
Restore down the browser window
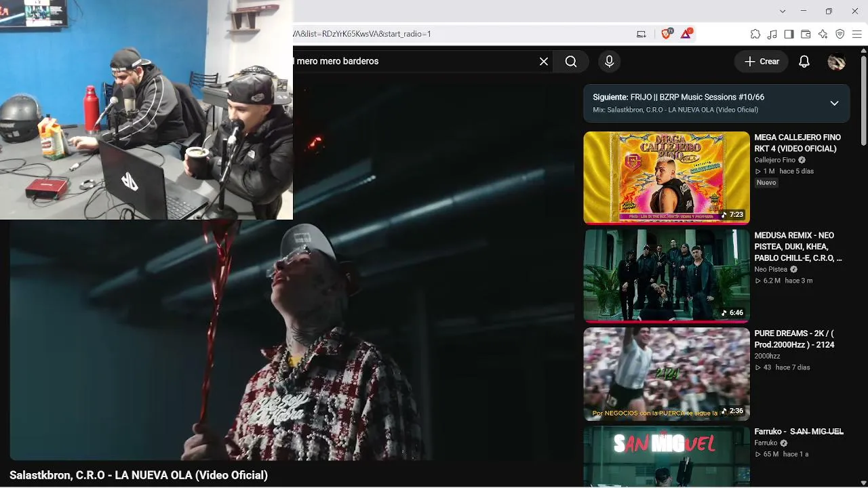point(829,12)
